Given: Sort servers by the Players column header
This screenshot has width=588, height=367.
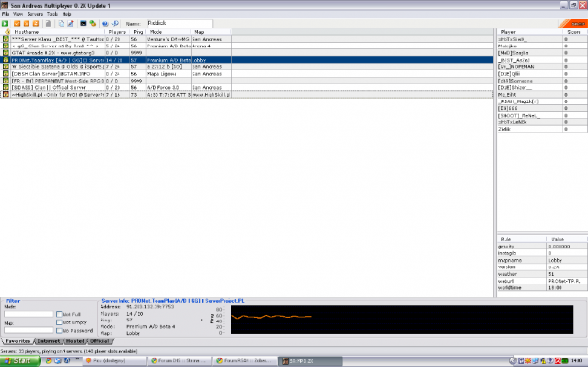Looking at the screenshot, I should pyautogui.click(x=117, y=32).
